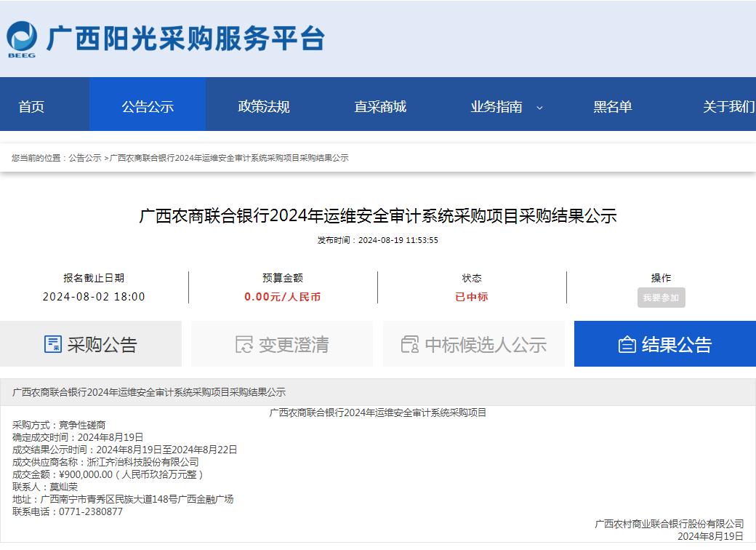Viewport: 756px width, 550px height.
Task: Click the 预算金额 label
Action: point(283,278)
